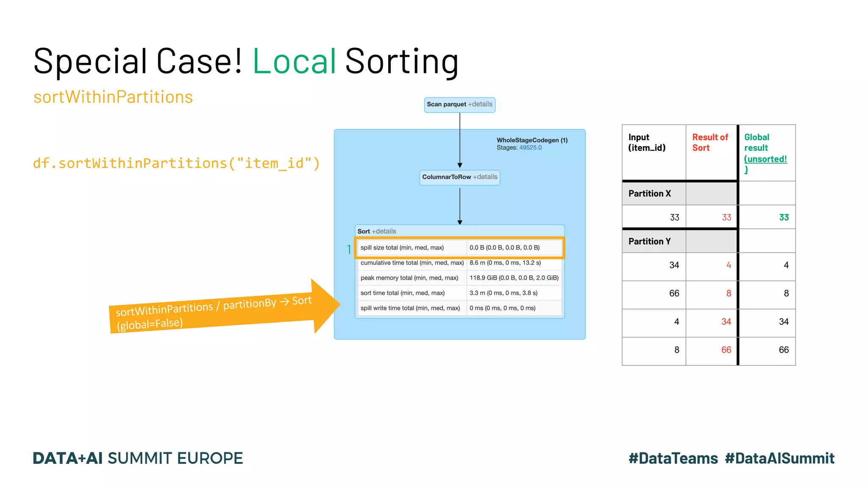Click the WholeStageCodegen (1) label

pos(532,140)
